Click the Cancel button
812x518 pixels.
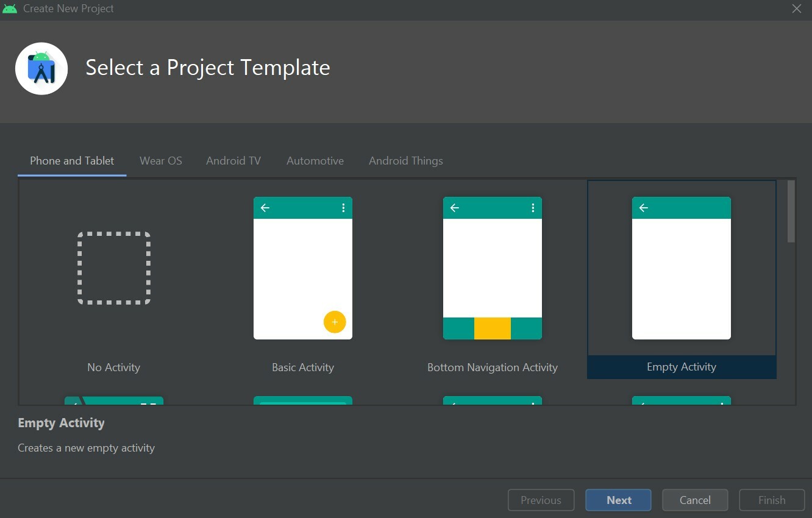(695, 500)
